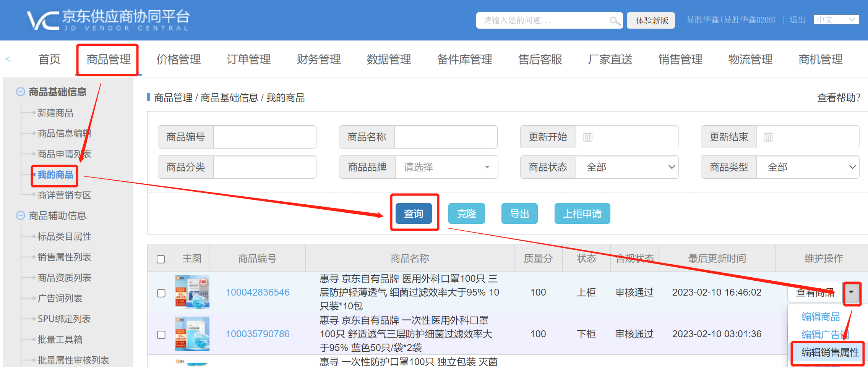Click the 查询 button

click(414, 213)
